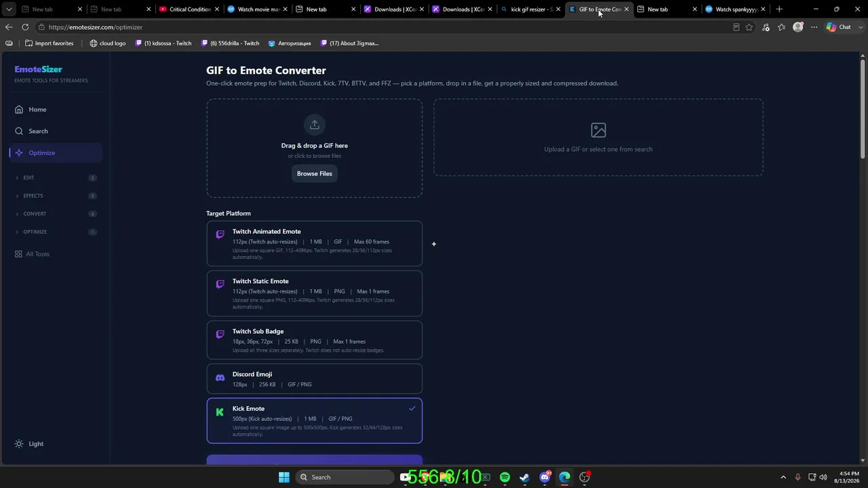
Task: Expand the CONVERT section in sidebar
Action: pyautogui.click(x=56, y=213)
